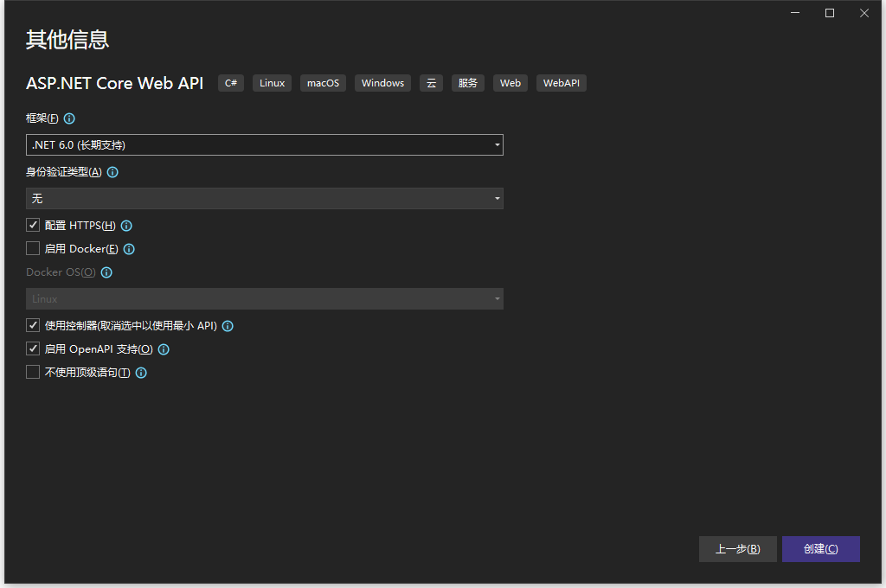Open info icon for 启用 OpenAPI 支持
Image resolution: width=886 pixels, height=588 pixels.
pyautogui.click(x=164, y=349)
